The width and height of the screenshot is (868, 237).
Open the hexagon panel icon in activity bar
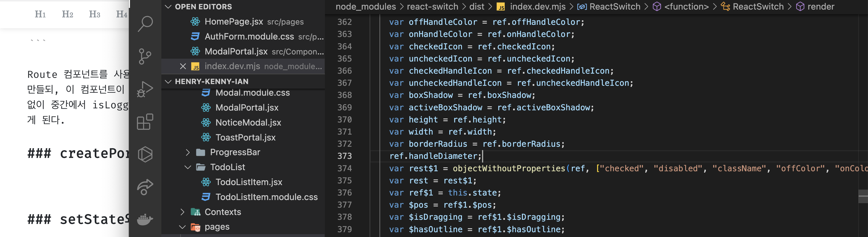point(145,154)
